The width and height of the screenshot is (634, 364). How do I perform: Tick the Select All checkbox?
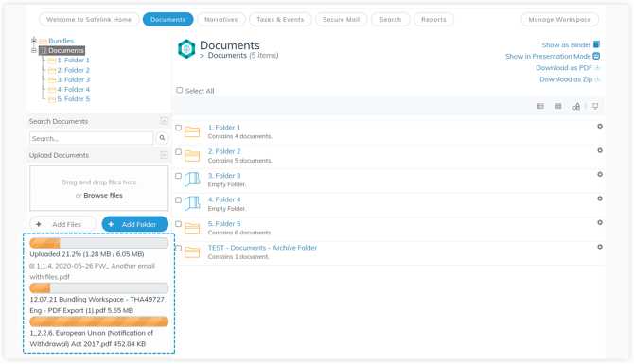(x=180, y=90)
